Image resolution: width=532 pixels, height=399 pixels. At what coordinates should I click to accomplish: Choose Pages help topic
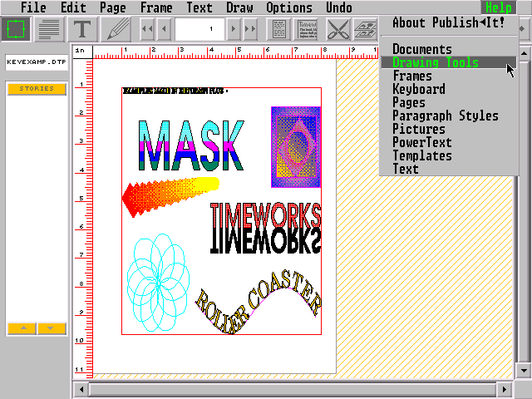(449, 102)
